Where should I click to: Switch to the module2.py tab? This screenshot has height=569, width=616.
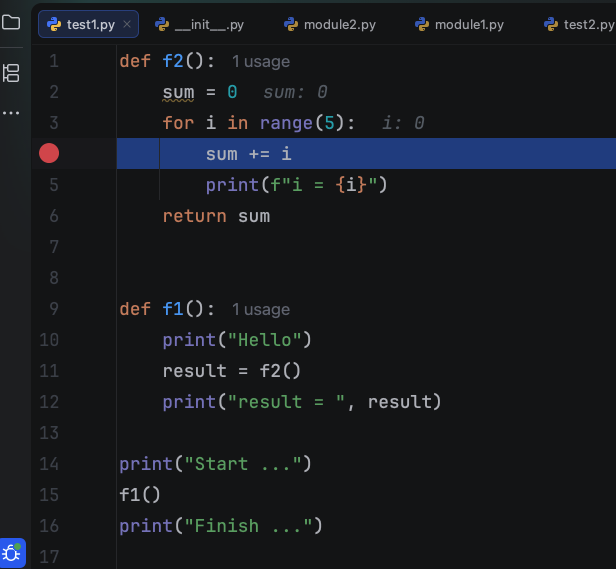pos(328,24)
